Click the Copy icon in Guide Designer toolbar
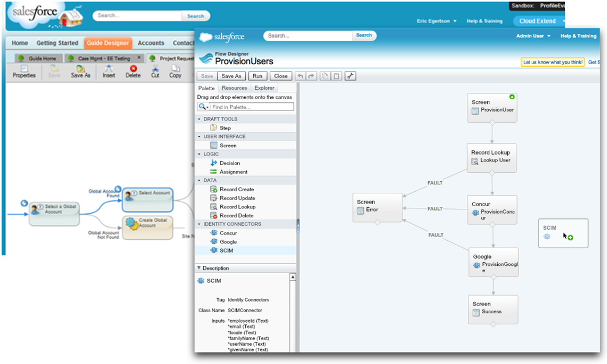607x364 pixels. click(x=175, y=72)
